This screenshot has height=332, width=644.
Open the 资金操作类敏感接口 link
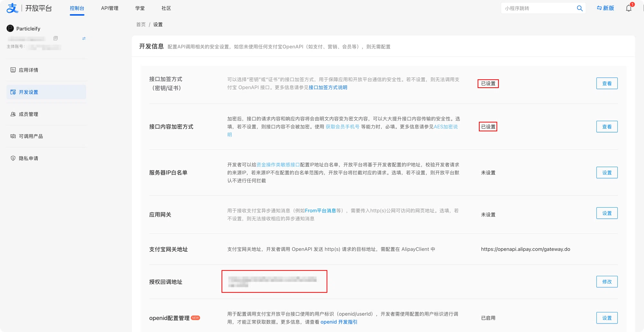pos(278,165)
